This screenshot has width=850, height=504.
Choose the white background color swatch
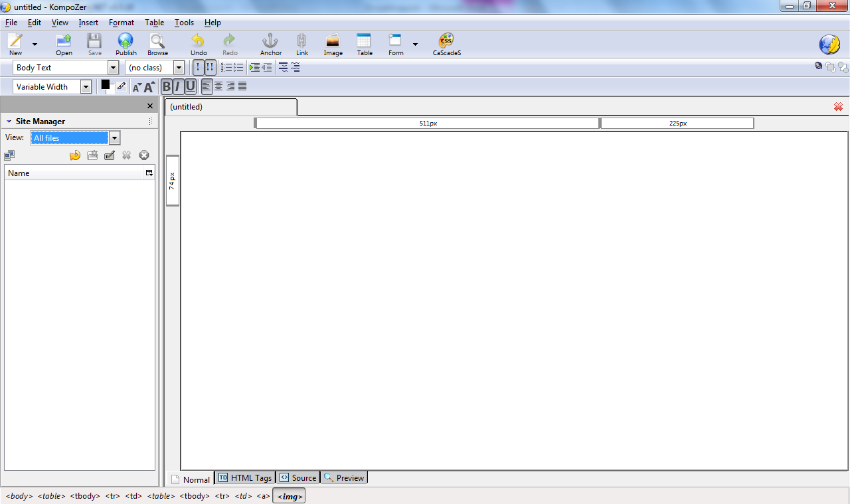tap(110, 90)
